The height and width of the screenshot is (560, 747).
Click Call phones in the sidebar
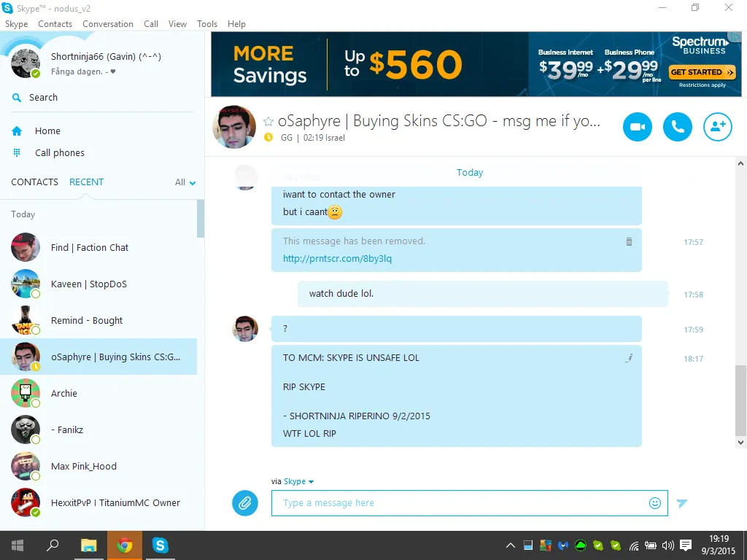click(60, 153)
